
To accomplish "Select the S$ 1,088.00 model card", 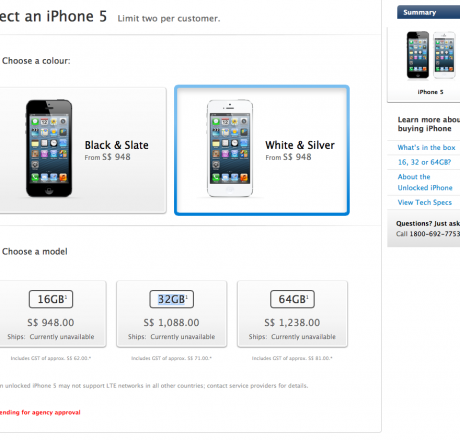I will click(172, 314).
